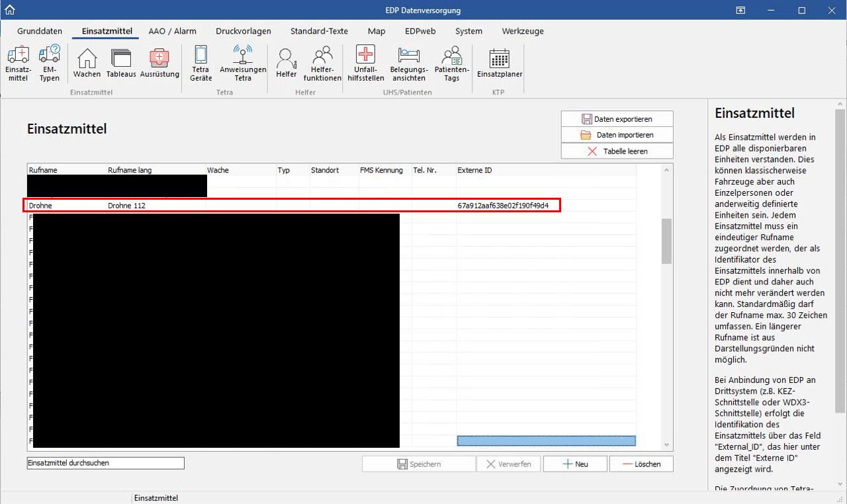The image size is (847, 504).
Task: Open the Einsatzmittel ribbon icon
Action: [18, 63]
